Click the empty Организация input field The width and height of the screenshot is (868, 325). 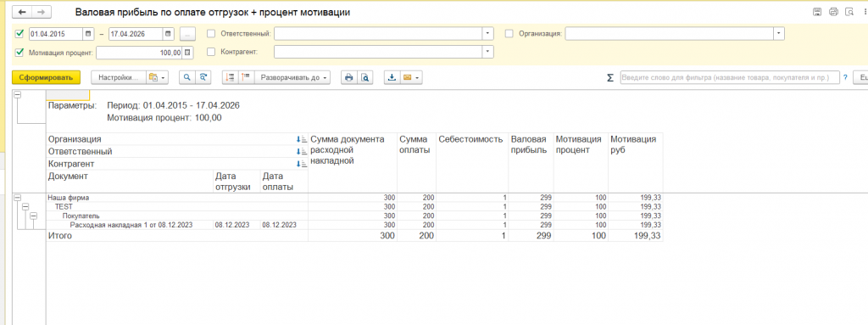coord(670,34)
